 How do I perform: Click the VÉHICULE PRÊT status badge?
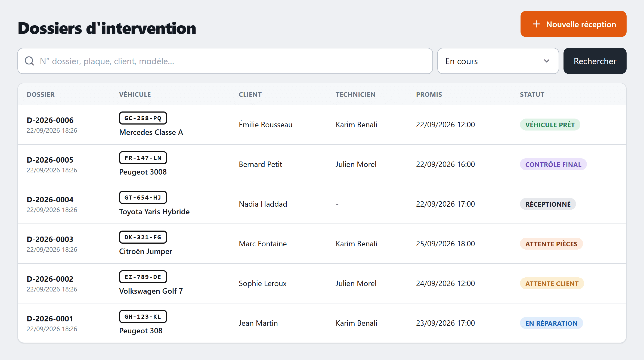tap(550, 125)
